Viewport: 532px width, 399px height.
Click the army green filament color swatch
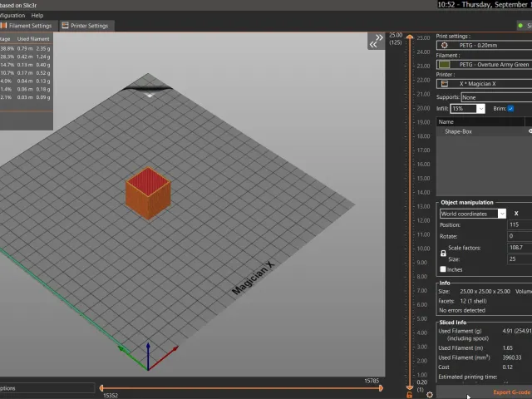click(x=444, y=65)
